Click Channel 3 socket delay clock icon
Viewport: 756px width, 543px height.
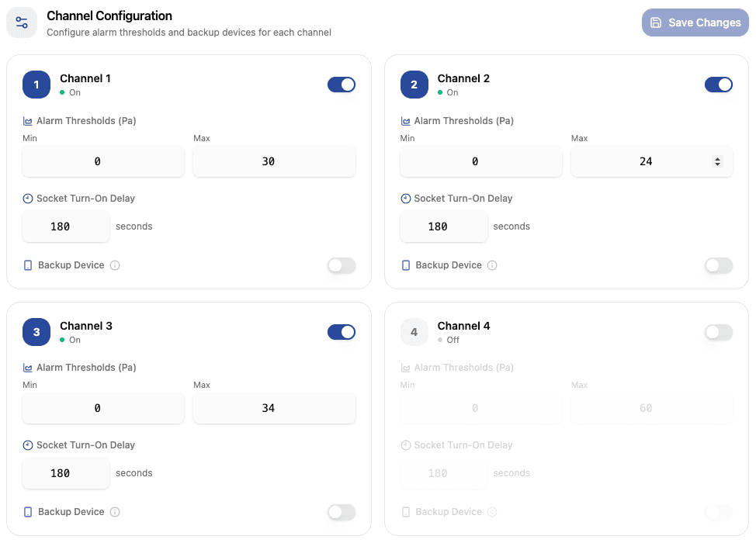(x=28, y=445)
